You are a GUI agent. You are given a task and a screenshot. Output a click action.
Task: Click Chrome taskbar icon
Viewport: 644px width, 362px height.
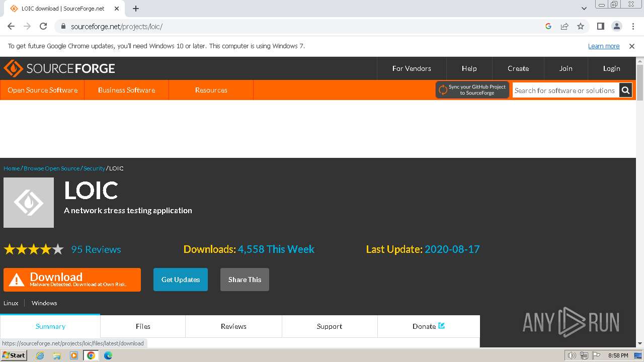(91, 355)
